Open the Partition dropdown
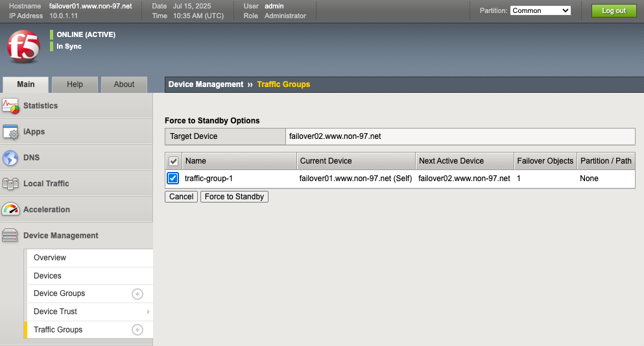Viewport: 644px width, 346px height. pos(540,10)
